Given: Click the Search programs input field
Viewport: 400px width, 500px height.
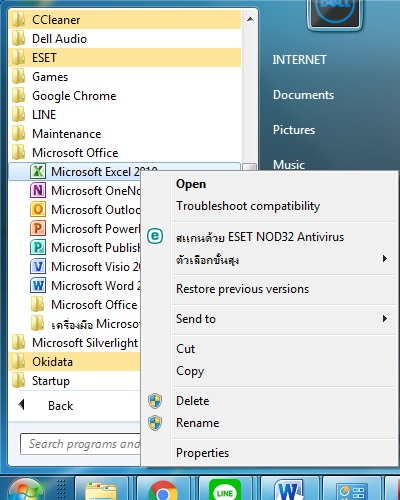Looking at the screenshot, I should 80,444.
